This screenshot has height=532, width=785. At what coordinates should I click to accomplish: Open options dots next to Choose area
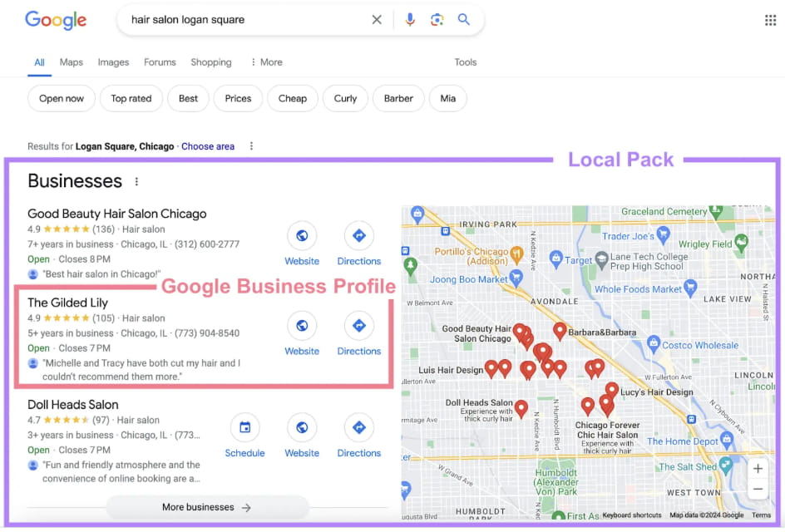coord(251,146)
